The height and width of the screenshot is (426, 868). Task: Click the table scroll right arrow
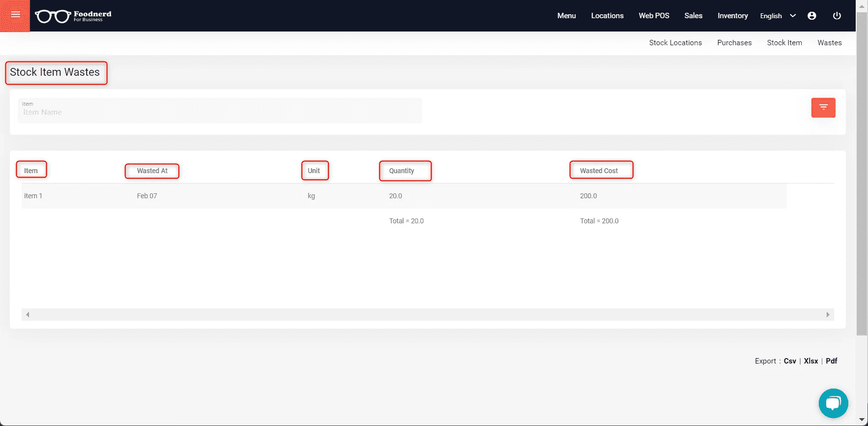coord(828,315)
